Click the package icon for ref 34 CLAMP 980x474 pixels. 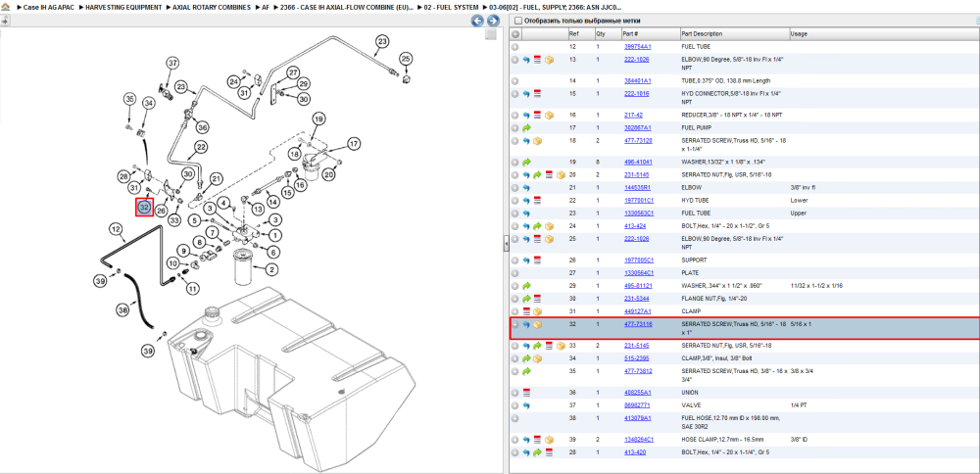click(x=537, y=358)
